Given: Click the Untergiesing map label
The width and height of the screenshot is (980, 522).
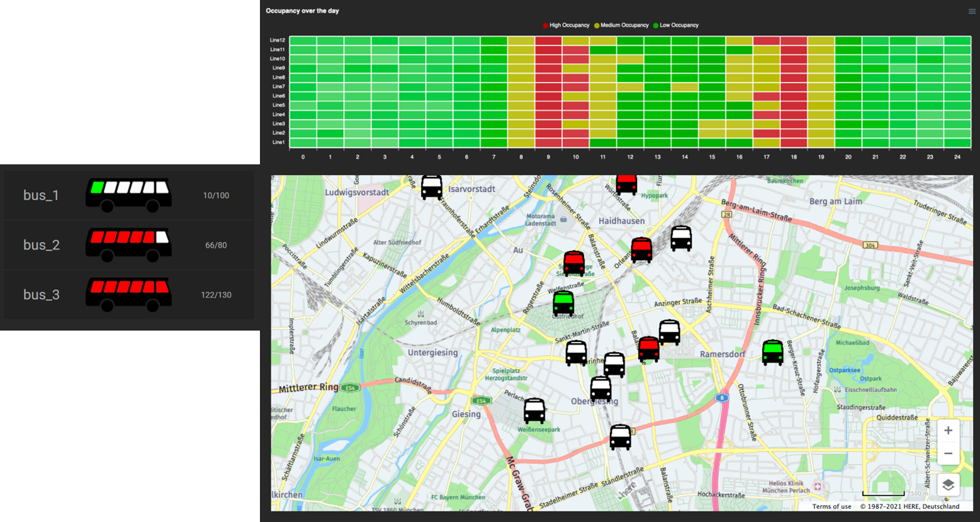Looking at the screenshot, I should tap(433, 353).
